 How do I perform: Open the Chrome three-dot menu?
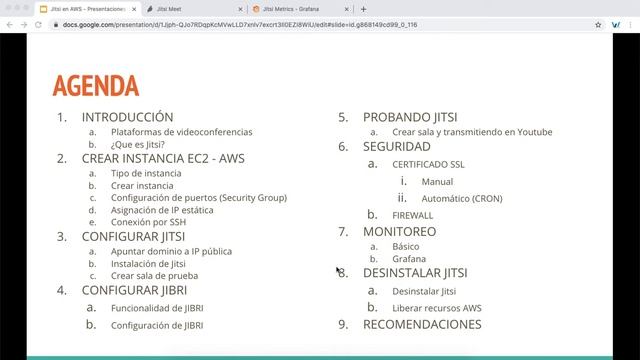[631, 25]
